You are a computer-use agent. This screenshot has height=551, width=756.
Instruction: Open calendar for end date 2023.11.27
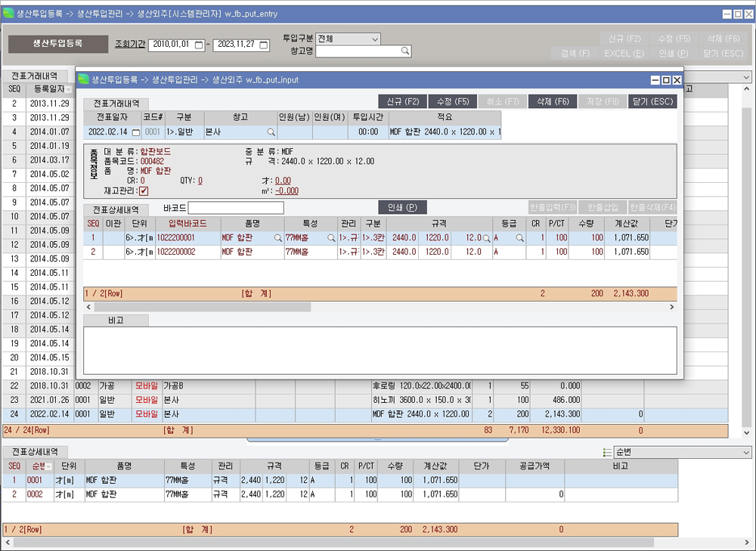click(x=264, y=45)
